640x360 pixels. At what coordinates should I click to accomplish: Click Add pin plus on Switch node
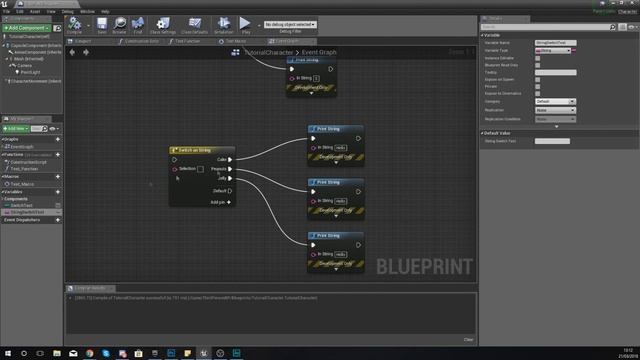229,202
